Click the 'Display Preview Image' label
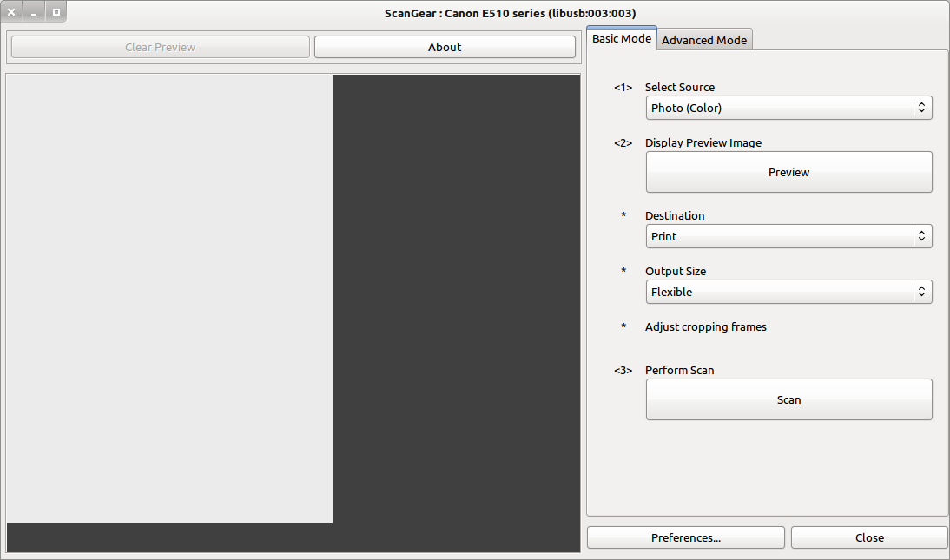950x560 pixels. (703, 143)
